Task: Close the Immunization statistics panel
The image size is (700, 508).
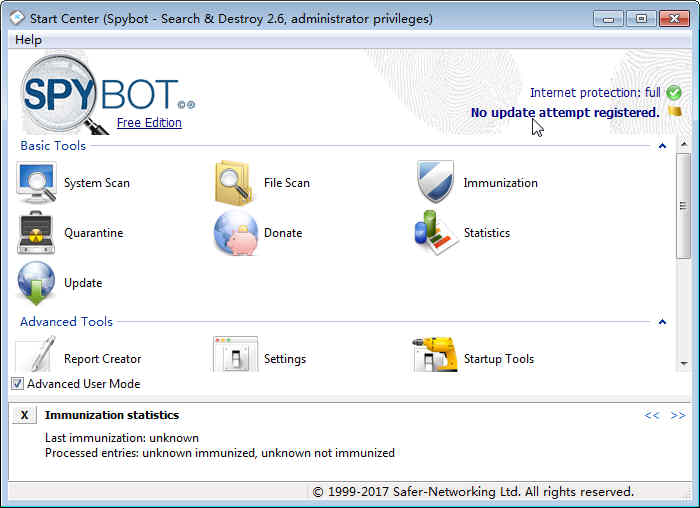Action: pyautogui.click(x=25, y=415)
